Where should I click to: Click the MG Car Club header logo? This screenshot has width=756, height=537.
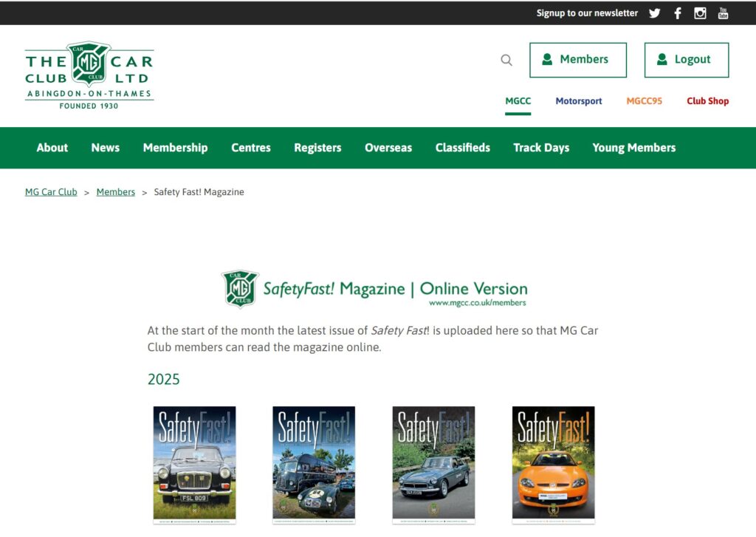(x=89, y=75)
